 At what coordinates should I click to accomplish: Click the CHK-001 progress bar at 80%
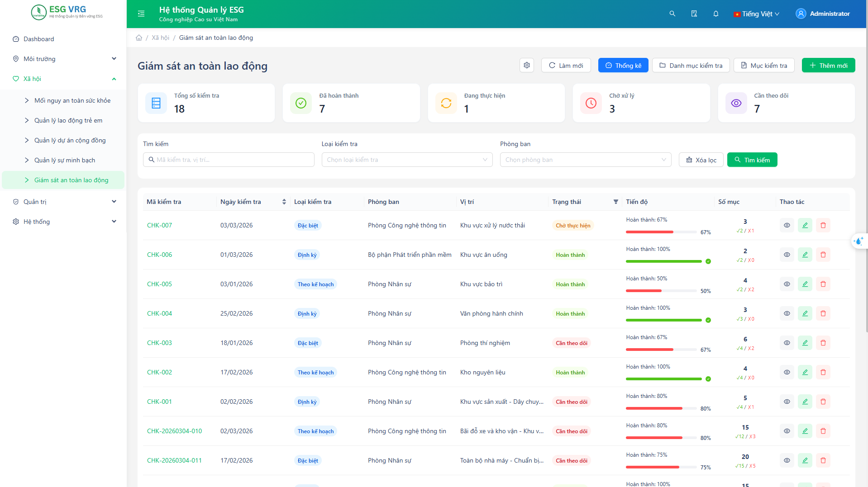click(x=661, y=408)
